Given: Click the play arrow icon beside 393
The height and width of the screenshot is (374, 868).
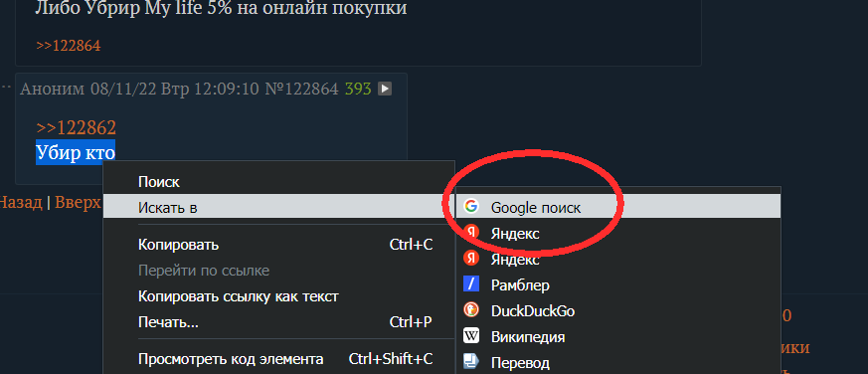Looking at the screenshot, I should [x=385, y=89].
